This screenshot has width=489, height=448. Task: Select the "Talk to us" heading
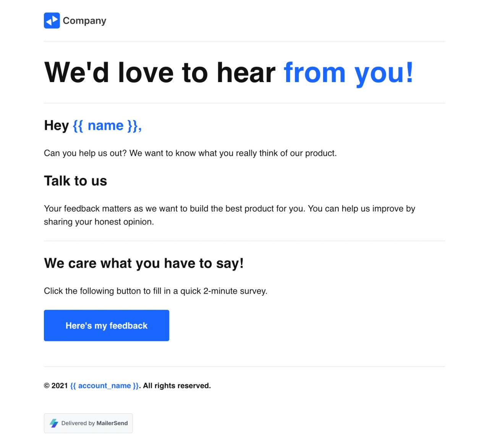pos(75,181)
